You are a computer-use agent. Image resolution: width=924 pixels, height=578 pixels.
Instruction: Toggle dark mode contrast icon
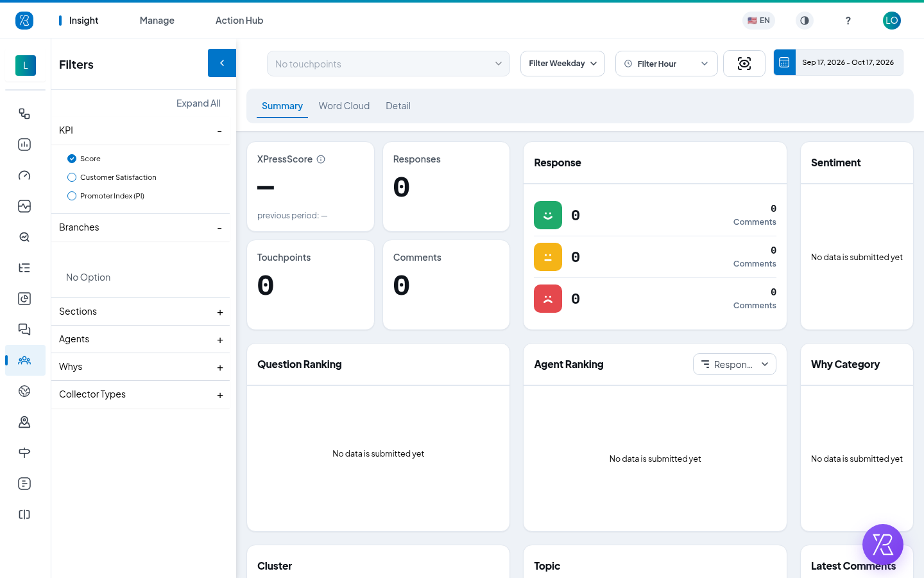805,21
